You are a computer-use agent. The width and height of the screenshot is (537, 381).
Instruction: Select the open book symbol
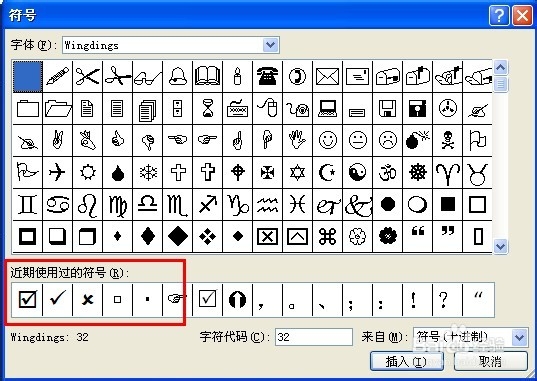coord(208,76)
